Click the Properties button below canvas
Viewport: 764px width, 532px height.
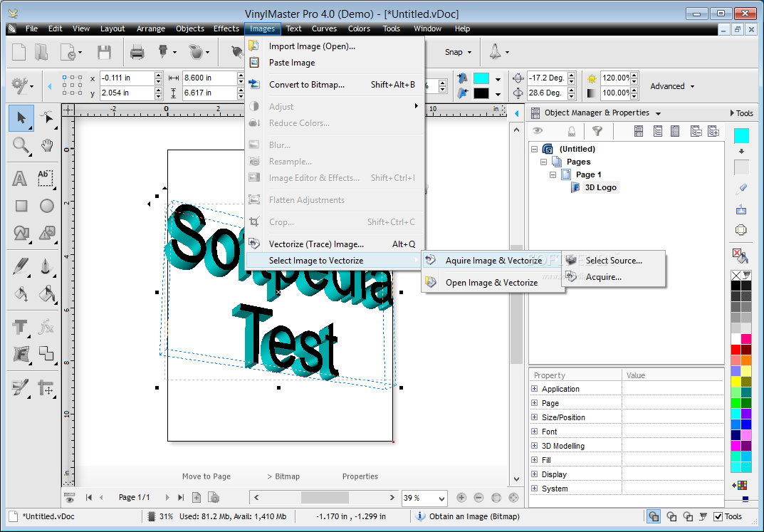coord(360,476)
